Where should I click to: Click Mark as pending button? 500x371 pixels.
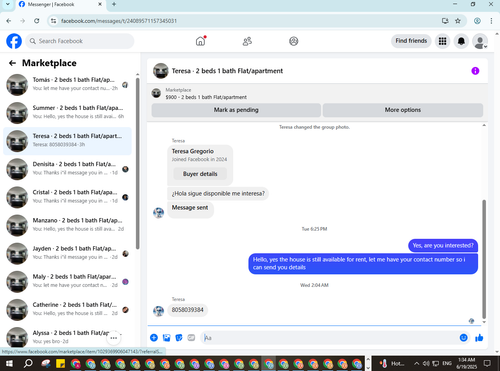click(236, 110)
